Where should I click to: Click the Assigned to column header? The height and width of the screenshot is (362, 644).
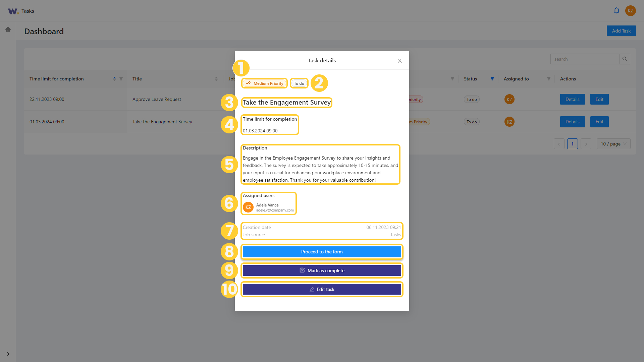tap(516, 79)
